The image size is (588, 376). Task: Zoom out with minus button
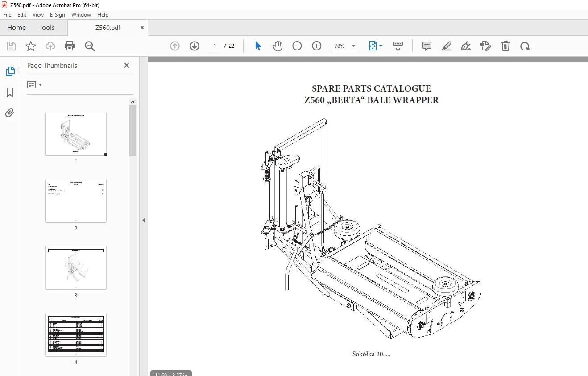click(297, 46)
